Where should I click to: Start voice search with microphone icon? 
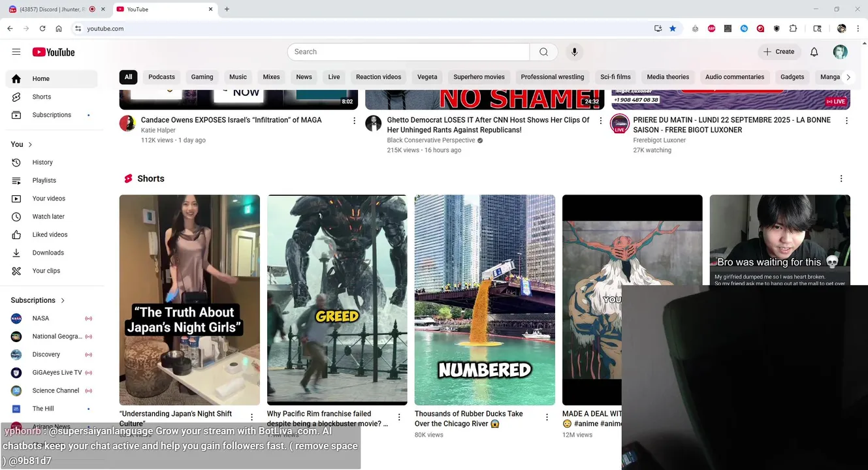pyautogui.click(x=574, y=52)
